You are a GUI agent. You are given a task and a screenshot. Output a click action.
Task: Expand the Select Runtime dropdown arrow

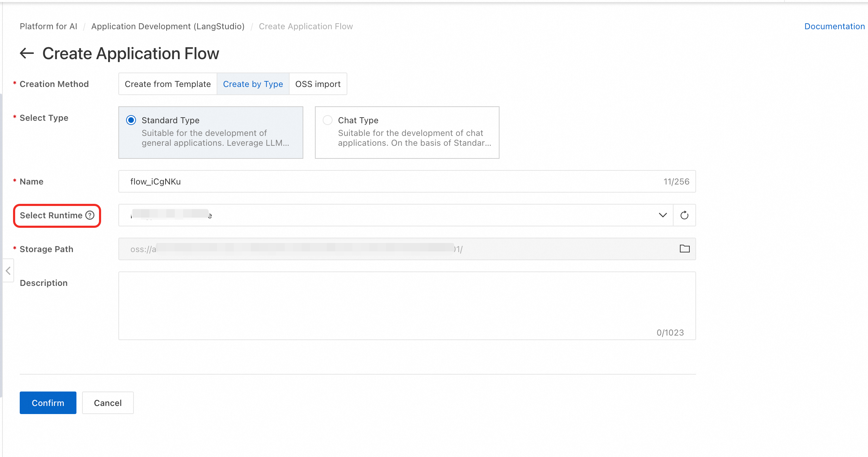click(663, 215)
